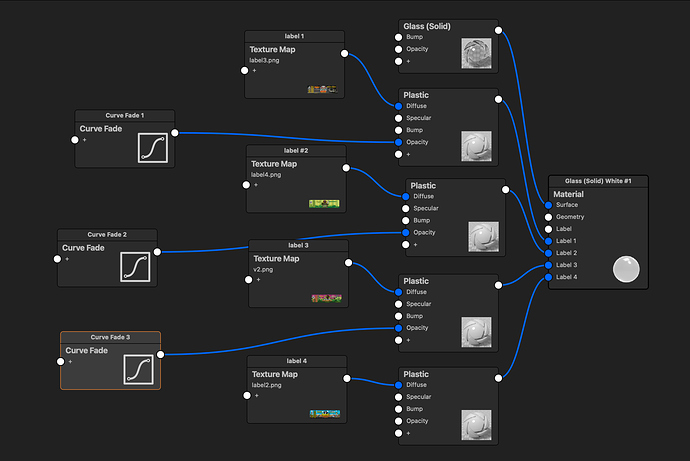This screenshot has height=461, width=690.
Task: Click the Bump socket on Glass (Solid)
Action: tap(399, 37)
